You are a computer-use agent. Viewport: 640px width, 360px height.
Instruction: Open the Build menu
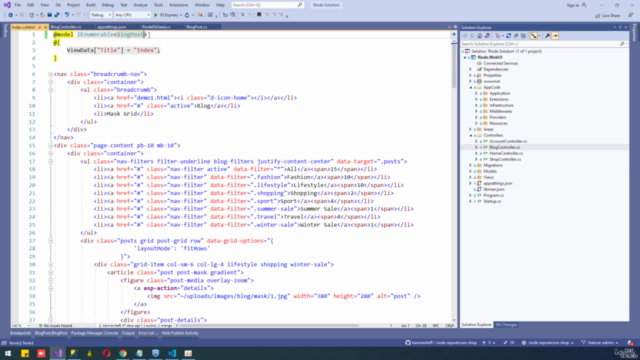[x=91, y=5]
